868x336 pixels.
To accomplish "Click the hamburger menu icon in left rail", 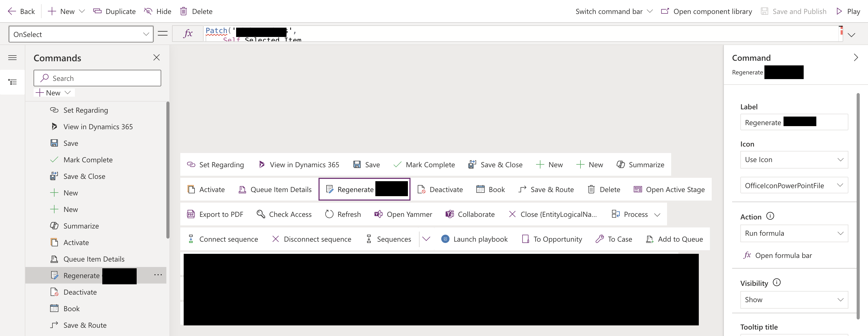I will click(12, 58).
